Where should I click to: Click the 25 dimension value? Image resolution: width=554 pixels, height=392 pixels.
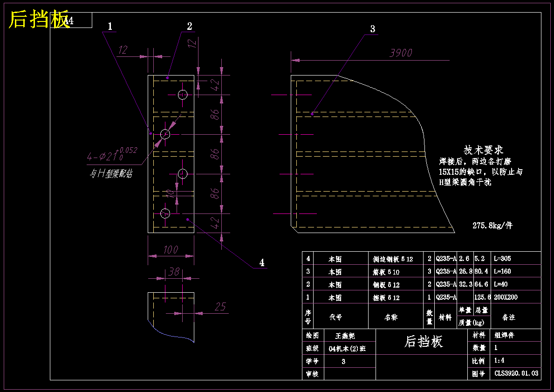220,306
